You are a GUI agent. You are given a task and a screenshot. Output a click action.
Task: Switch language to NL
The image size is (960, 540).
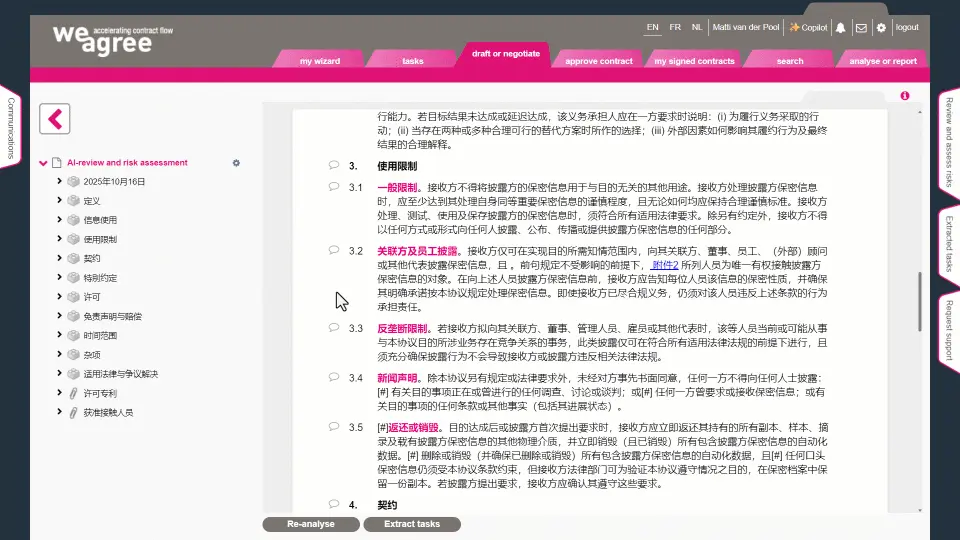(x=697, y=27)
